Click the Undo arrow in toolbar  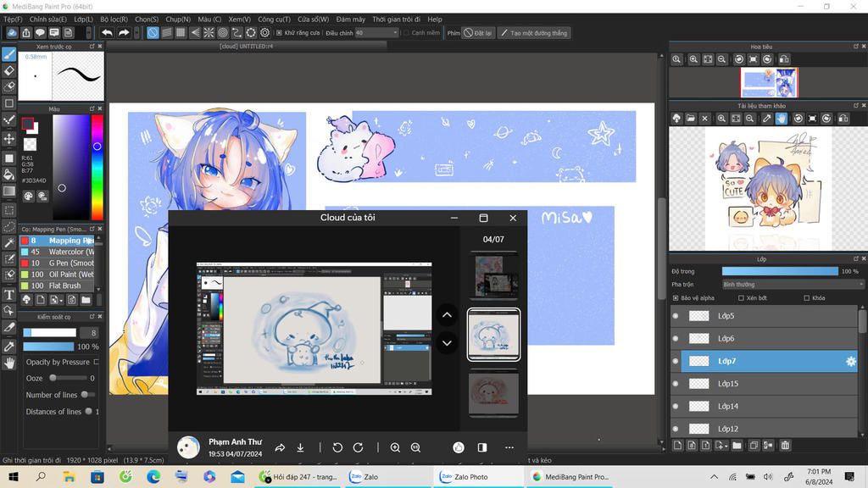pos(108,33)
